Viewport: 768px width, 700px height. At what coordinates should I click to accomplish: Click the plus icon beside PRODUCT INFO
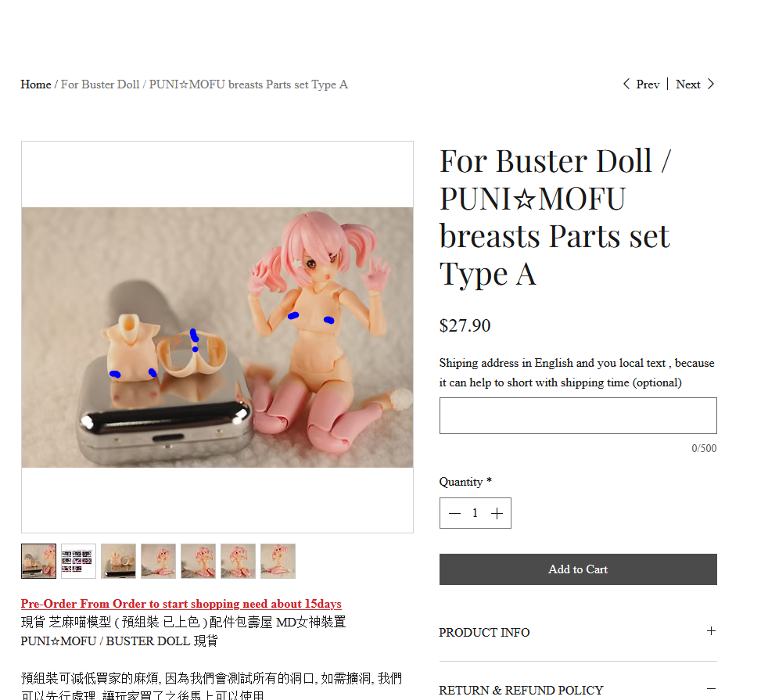tap(711, 631)
